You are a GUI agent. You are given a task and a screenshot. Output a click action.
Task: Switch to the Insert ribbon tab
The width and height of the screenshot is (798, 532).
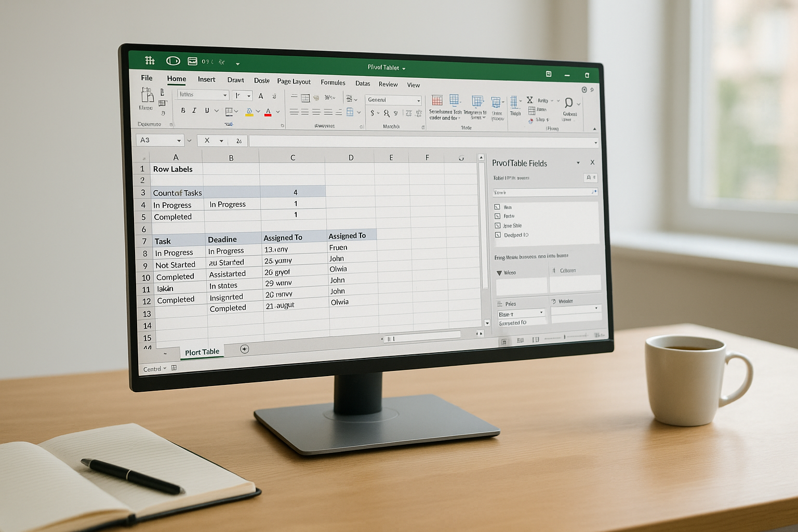coord(206,79)
